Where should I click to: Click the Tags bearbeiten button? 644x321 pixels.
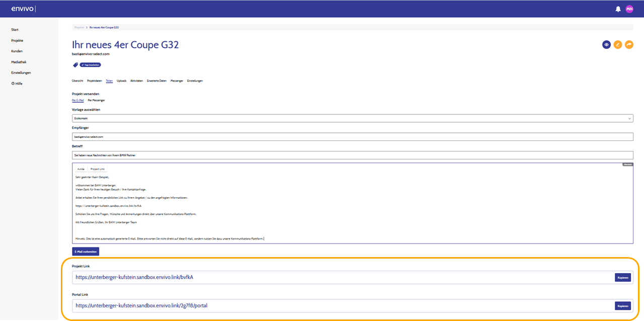tap(91, 65)
